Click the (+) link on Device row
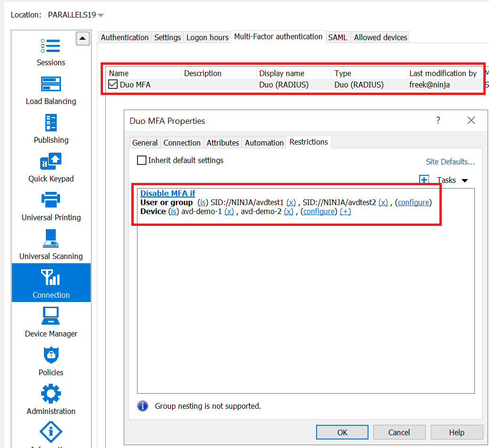Screen dimensions: 489x448 pos(345,212)
